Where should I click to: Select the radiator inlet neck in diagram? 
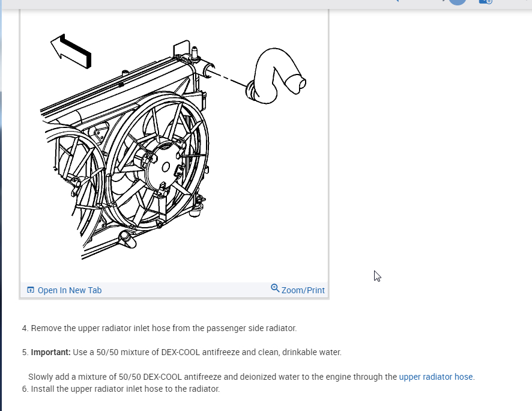[207, 70]
